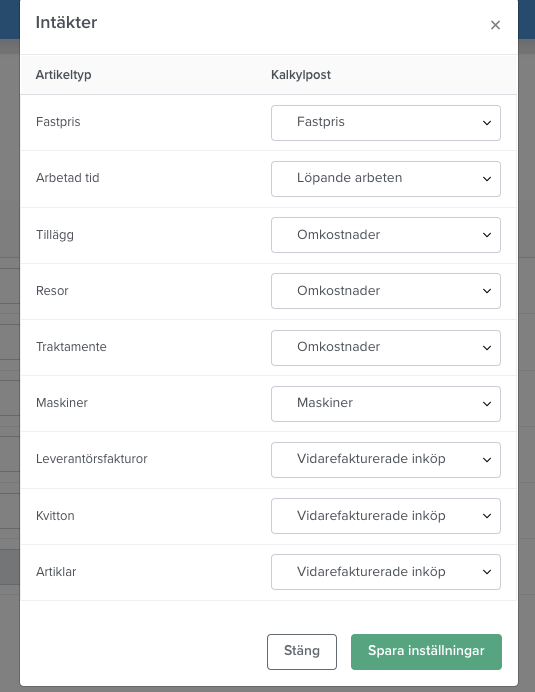This screenshot has width=535, height=692.
Task: Expand the Leverantörsfakturor dropdown
Action: (386, 460)
